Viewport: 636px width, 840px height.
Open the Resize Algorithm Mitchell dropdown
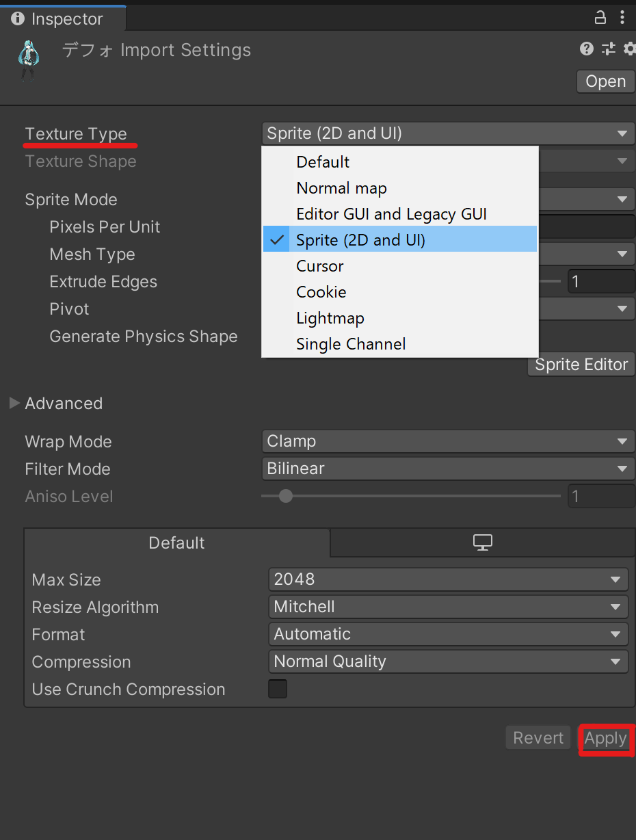448,607
